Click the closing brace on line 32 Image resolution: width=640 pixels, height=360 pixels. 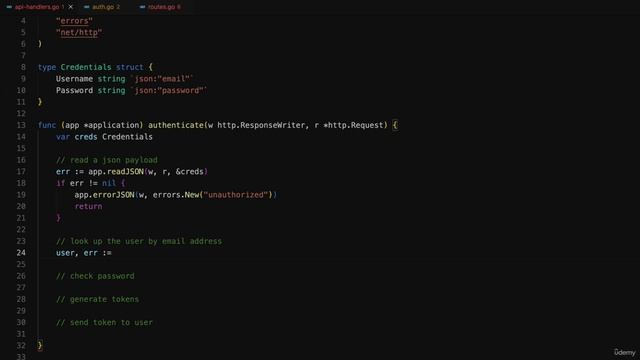click(40, 346)
